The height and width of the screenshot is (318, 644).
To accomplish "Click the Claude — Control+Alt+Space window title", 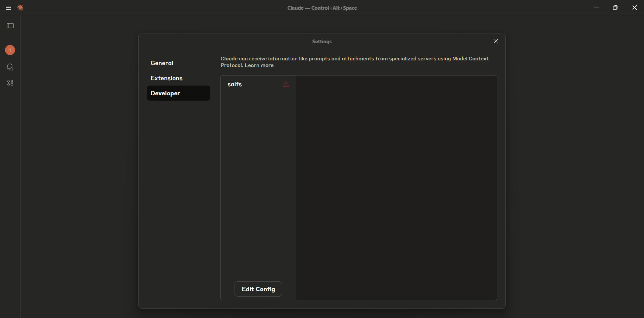I will tap(322, 8).
